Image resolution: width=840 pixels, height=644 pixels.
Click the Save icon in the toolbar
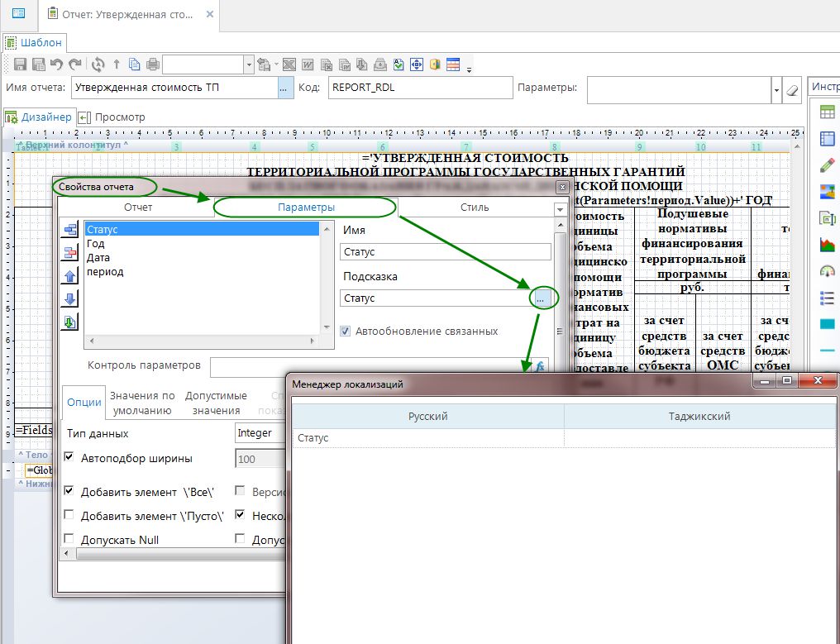(20, 64)
